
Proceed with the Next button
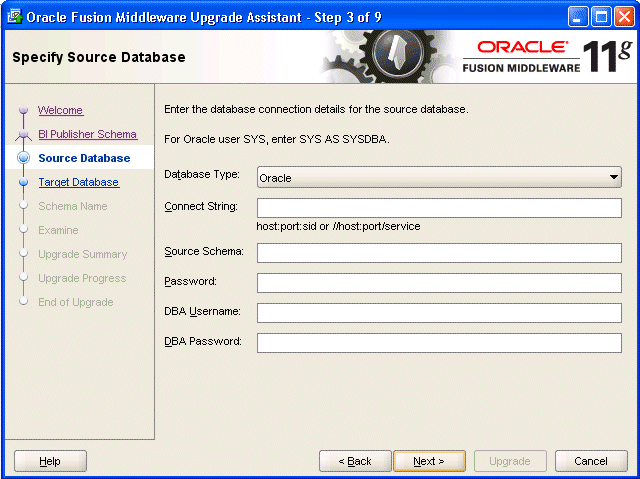click(x=429, y=461)
